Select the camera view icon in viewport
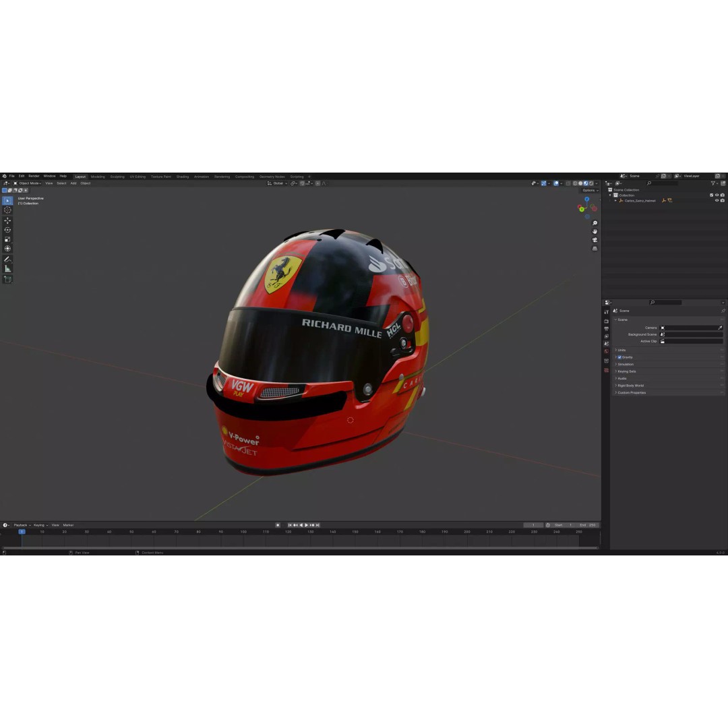The width and height of the screenshot is (728, 728). (x=595, y=240)
